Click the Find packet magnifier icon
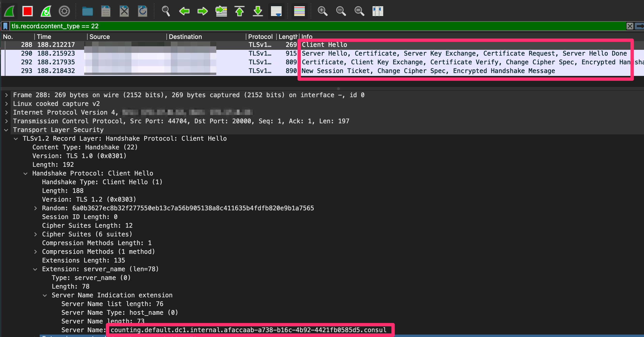Screen dimensions: 644x337 point(166,11)
